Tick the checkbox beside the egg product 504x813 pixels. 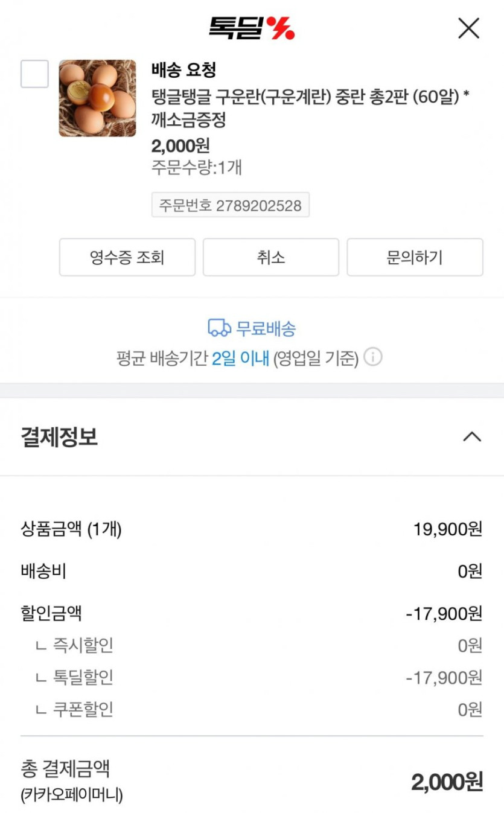click(x=34, y=74)
